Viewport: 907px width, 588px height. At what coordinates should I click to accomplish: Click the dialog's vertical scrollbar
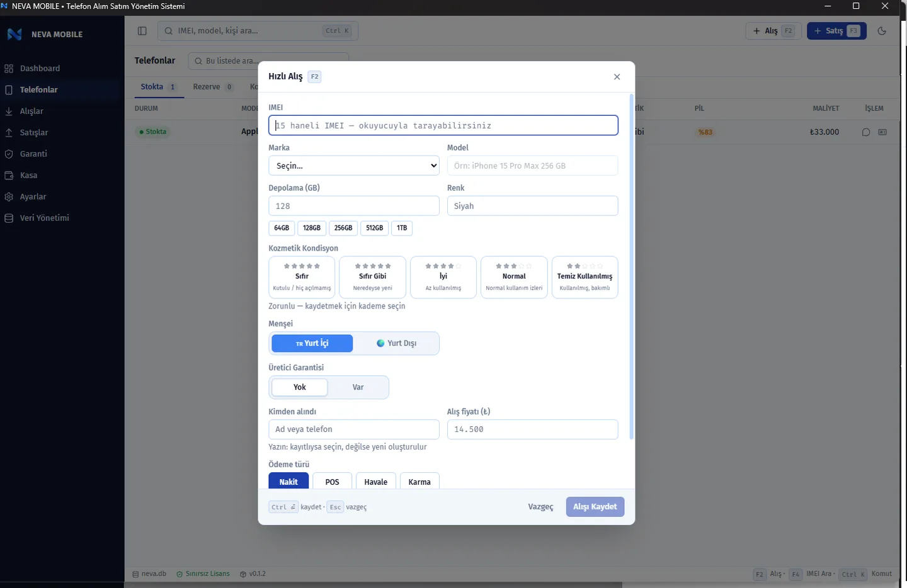click(x=631, y=267)
